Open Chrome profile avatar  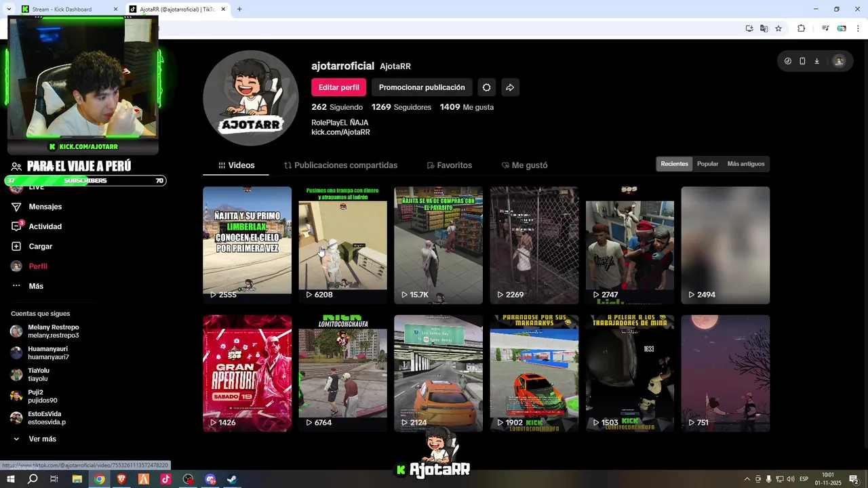click(x=842, y=28)
